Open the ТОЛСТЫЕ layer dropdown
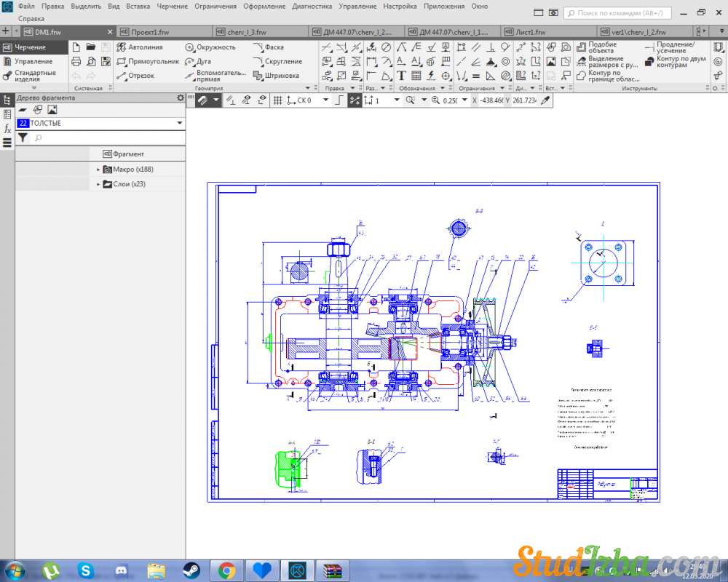The height and width of the screenshot is (582, 728). pyautogui.click(x=179, y=124)
